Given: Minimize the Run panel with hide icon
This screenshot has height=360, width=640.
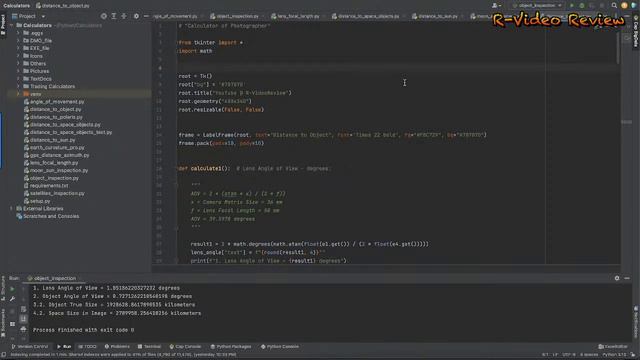Looking at the screenshot, I should click(x=627, y=278).
